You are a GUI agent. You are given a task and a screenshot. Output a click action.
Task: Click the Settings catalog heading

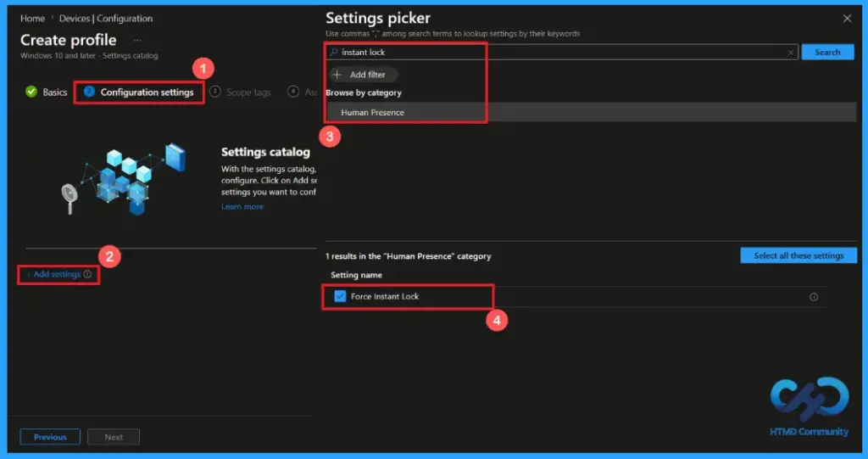(x=265, y=152)
